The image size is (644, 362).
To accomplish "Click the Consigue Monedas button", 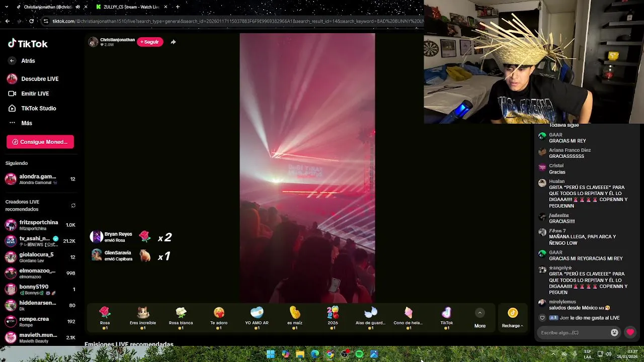I will tap(40, 142).
